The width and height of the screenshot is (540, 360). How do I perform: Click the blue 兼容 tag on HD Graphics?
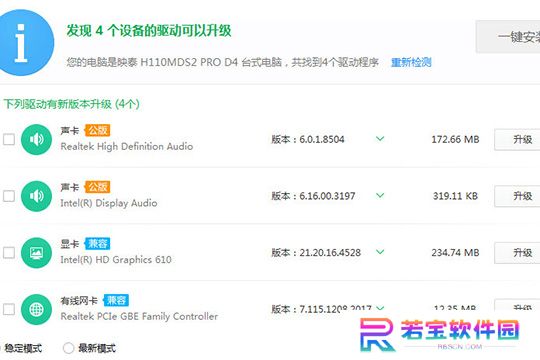click(x=98, y=244)
